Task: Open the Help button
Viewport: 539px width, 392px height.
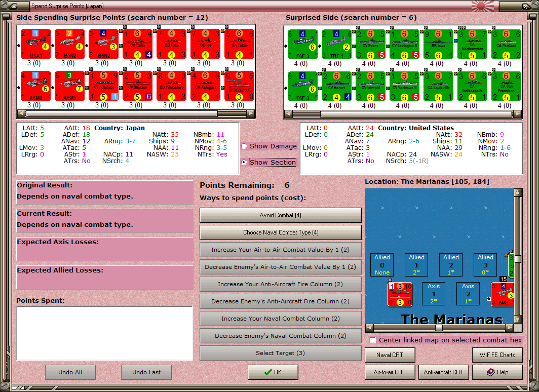Action: (497, 372)
